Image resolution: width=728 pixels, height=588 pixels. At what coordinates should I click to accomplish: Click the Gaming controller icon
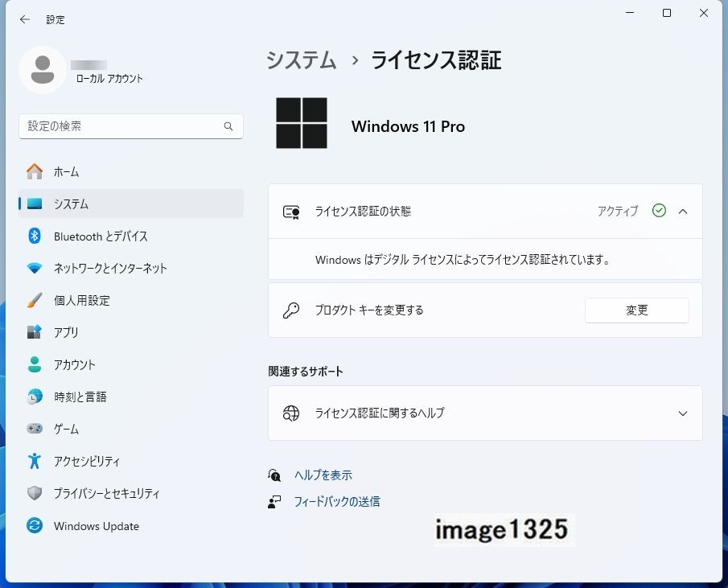pyautogui.click(x=35, y=429)
